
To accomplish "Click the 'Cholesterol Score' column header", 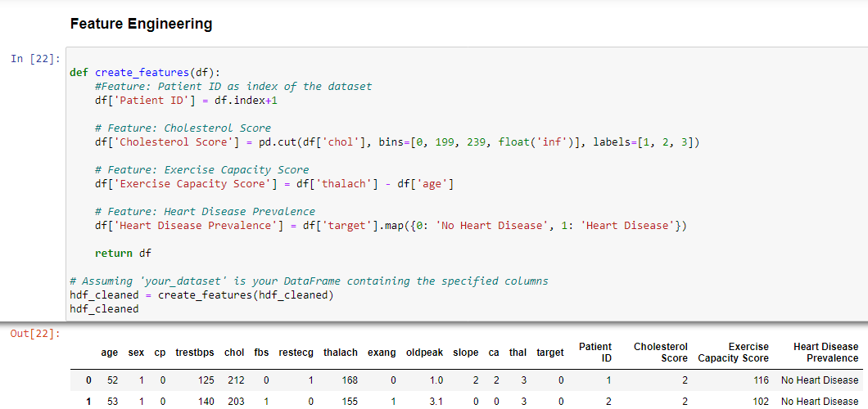I will tap(661, 352).
